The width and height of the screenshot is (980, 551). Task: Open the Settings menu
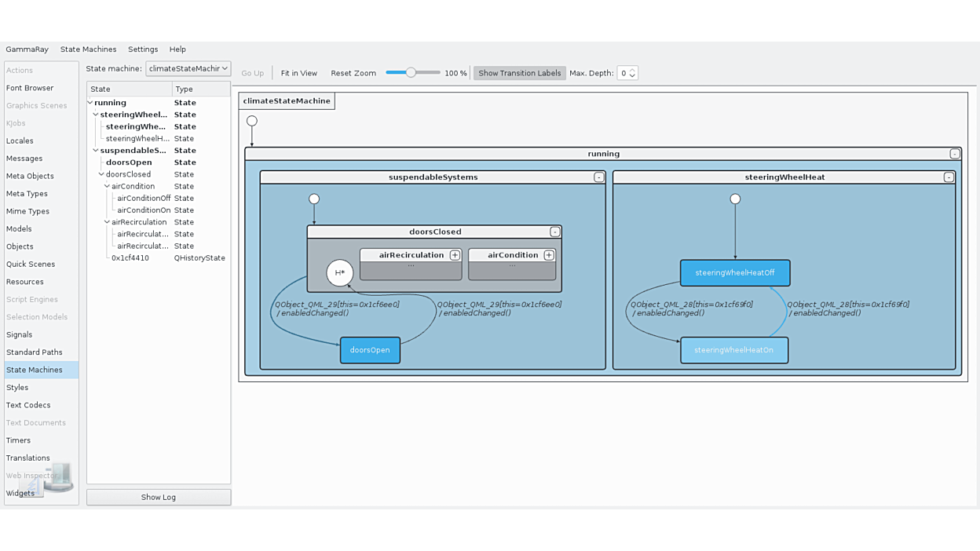pyautogui.click(x=143, y=49)
